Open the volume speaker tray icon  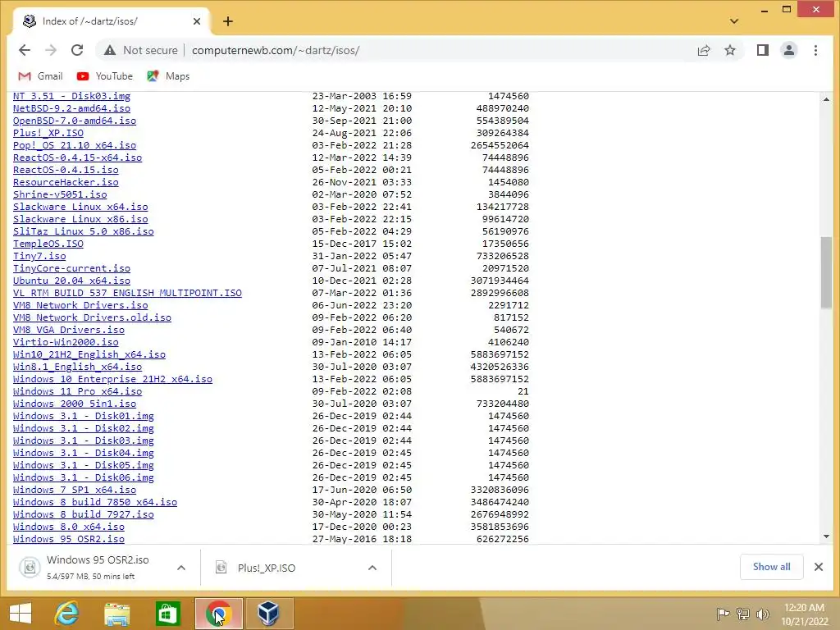[x=762, y=614]
